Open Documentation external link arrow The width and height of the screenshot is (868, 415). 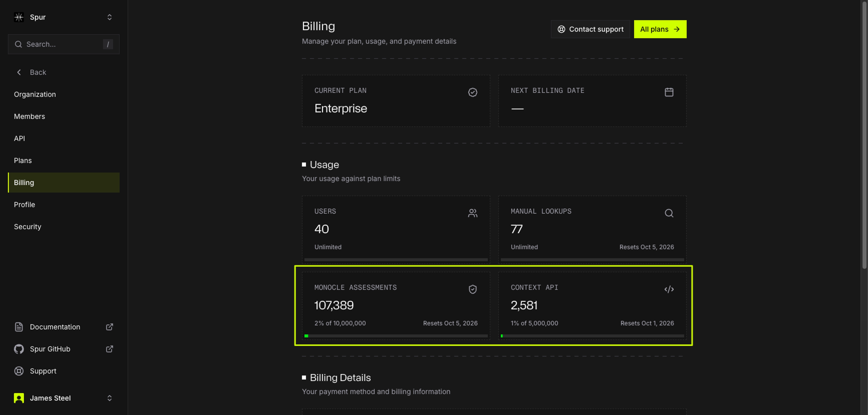(109, 327)
